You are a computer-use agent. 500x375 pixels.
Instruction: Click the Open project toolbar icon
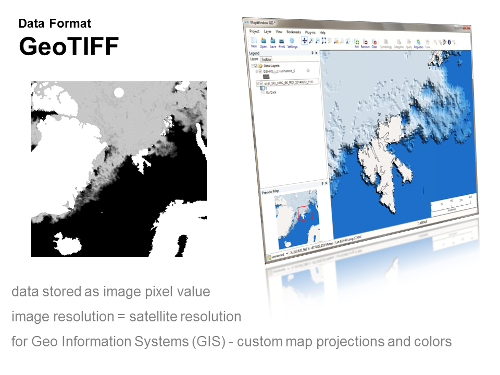pos(264,42)
